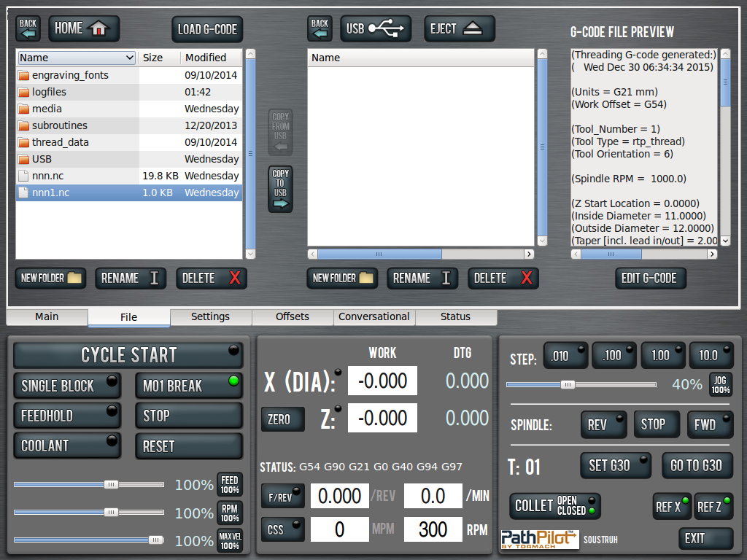
Task: Create New Folder in USB pane
Action: point(342,278)
